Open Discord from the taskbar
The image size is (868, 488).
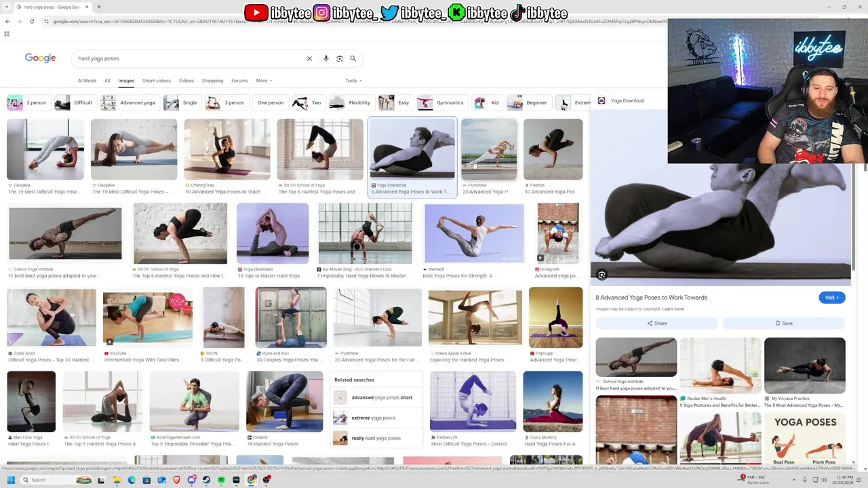coord(192,480)
